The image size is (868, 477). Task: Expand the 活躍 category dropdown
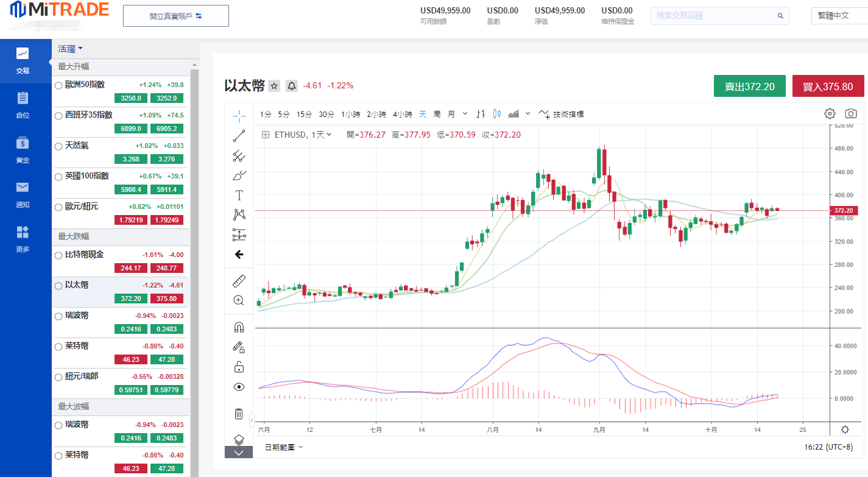tap(71, 49)
